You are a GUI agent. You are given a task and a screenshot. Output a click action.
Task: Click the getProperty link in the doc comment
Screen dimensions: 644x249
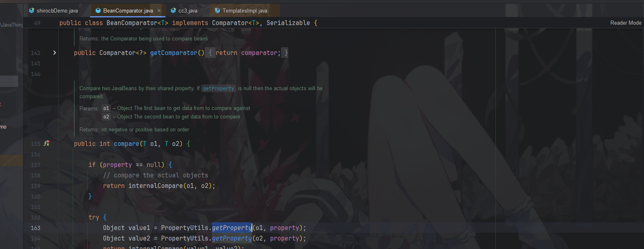point(218,88)
